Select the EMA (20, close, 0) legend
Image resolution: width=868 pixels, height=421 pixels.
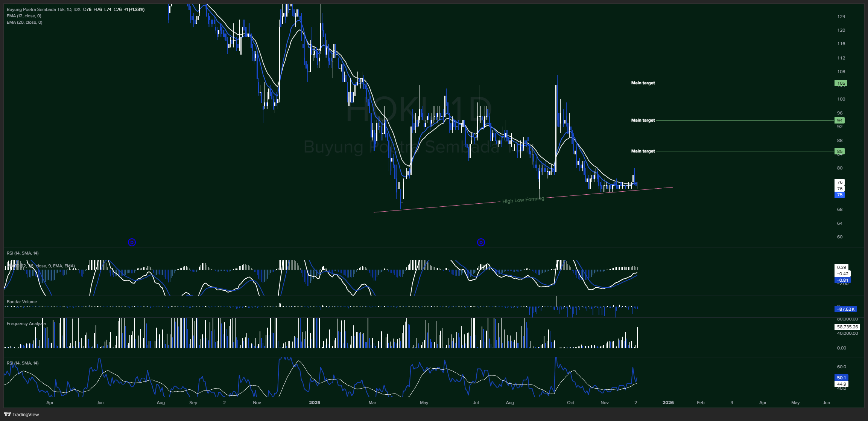24,22
